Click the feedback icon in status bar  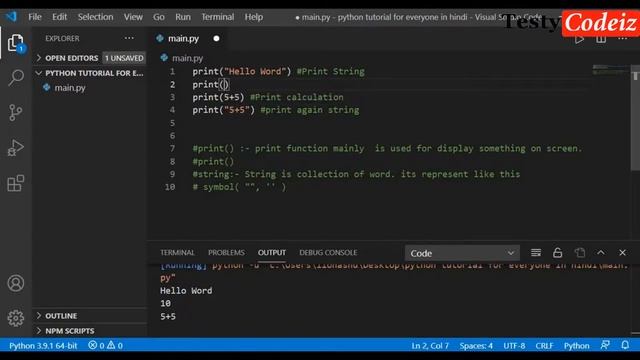605,345
